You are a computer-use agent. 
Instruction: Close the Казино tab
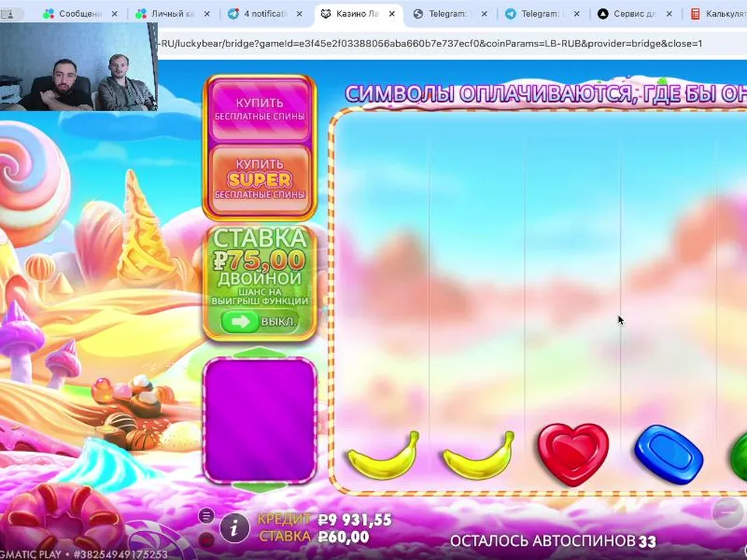click(x=391, y=14)
